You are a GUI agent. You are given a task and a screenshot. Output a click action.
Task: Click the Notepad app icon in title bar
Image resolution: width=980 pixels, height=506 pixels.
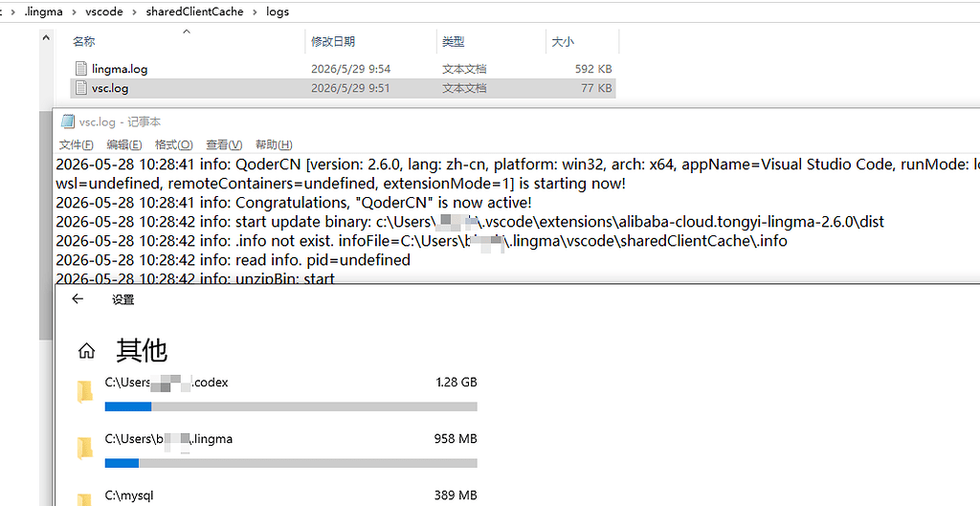coord(68,121)
